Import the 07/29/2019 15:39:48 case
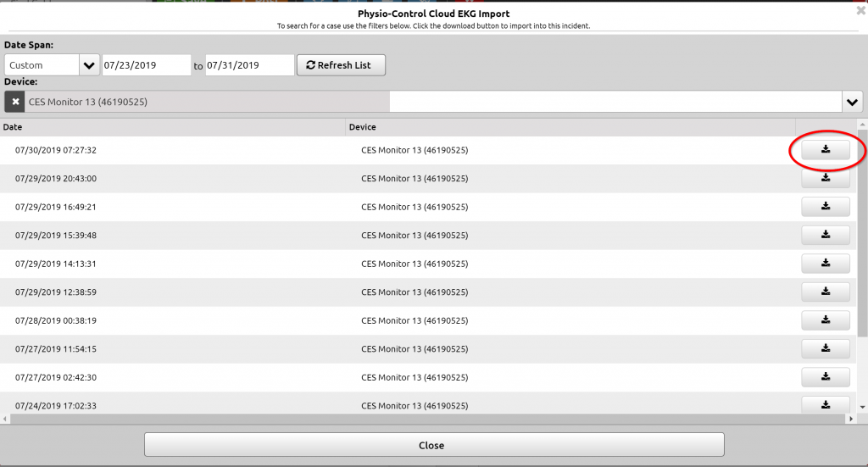The width and height of the screenshot is (868, 467). [826, 235]
